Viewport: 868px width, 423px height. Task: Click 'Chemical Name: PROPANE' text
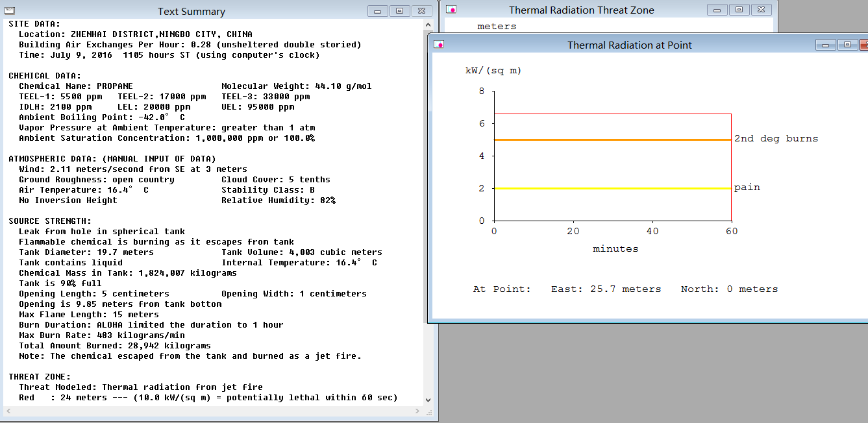76,86
